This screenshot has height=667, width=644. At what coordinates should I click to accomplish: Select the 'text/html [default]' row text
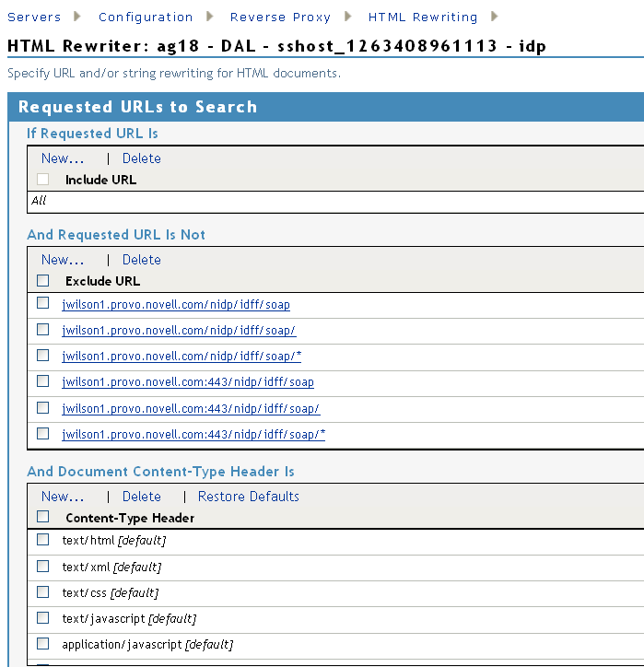[114, 541]
